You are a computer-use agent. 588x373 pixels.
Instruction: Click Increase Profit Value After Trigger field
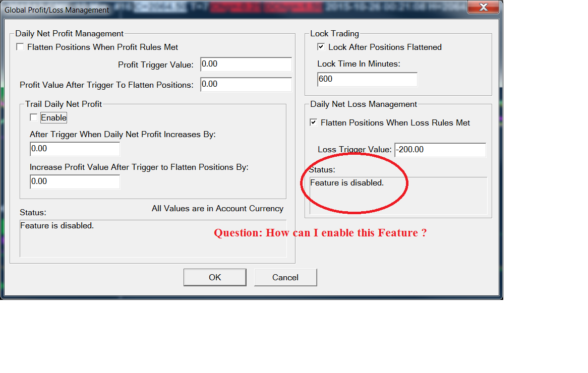(x=75, y=182)
